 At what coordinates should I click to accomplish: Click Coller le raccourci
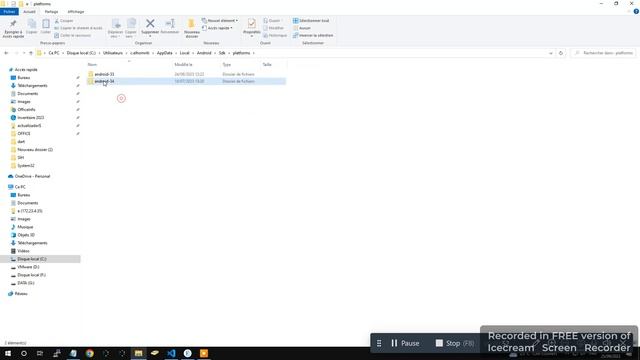pyautogui.click(x=73, y=36)
